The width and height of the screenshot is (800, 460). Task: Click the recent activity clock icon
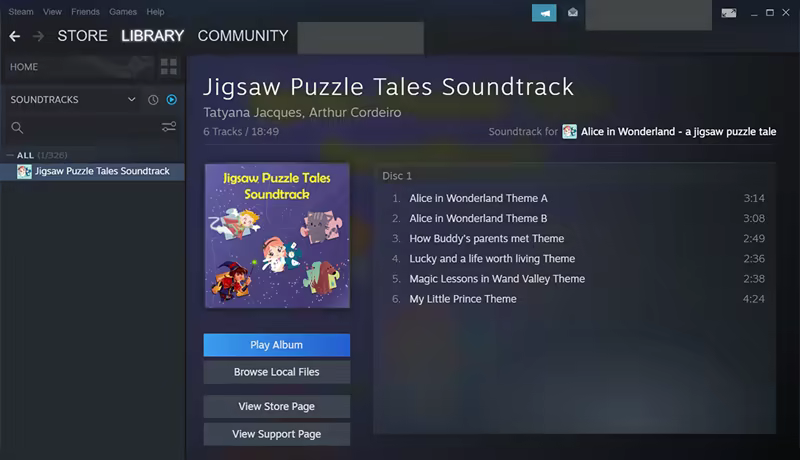click(x=153, y=100)
